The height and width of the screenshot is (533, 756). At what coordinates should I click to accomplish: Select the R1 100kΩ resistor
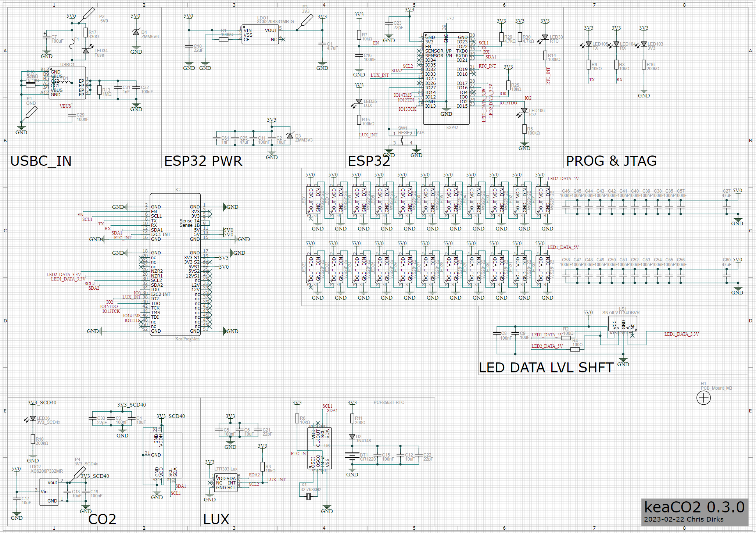click(223, 39)
